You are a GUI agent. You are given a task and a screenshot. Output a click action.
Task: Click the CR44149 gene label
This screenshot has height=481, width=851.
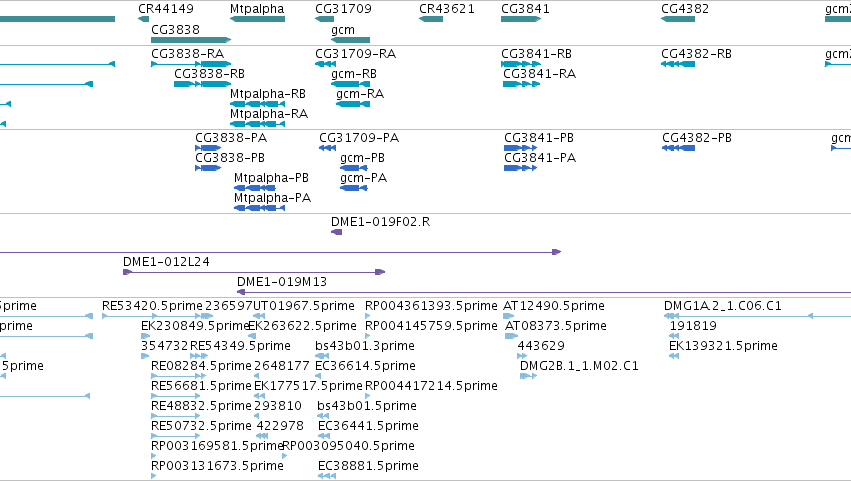pos(166,9)
